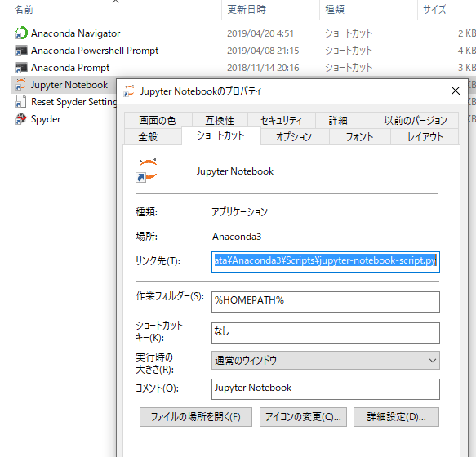Select the Anaconda Powershell Prompt icon
Screen dimensions: 476x457
pyautogui.click(x=21, y=51)
